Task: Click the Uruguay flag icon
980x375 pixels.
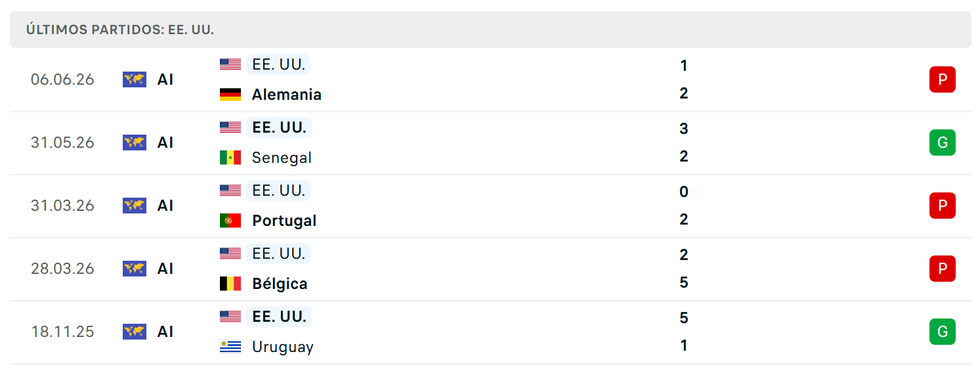Action: tap(230, 347)
